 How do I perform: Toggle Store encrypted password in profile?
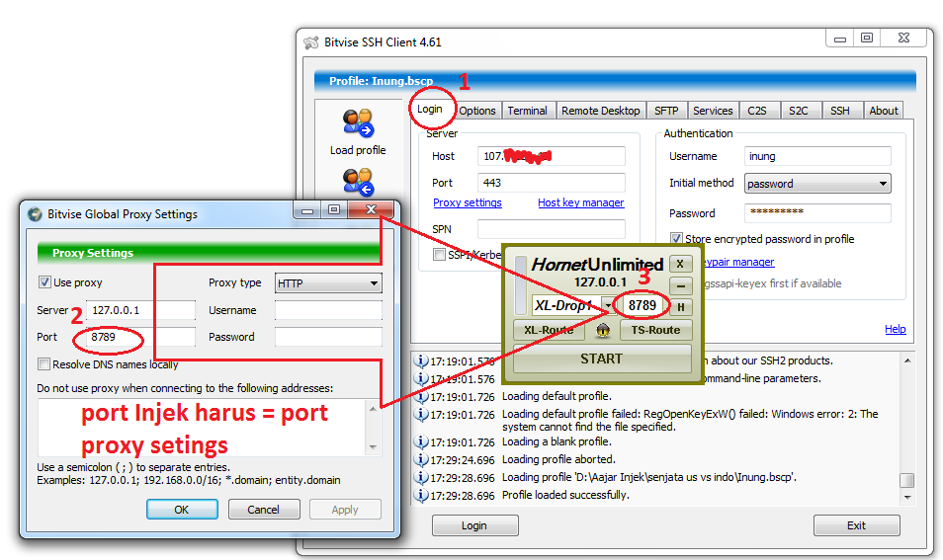676,239
